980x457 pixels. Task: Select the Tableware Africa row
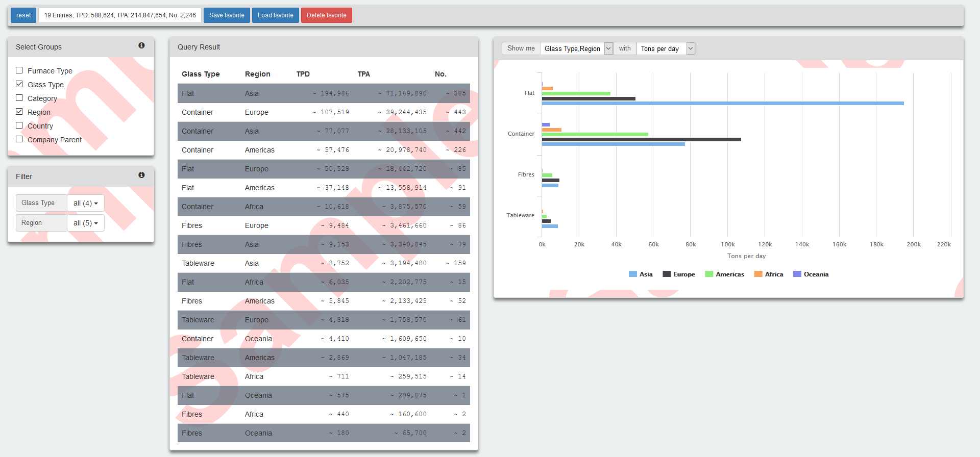coord(324,376)
